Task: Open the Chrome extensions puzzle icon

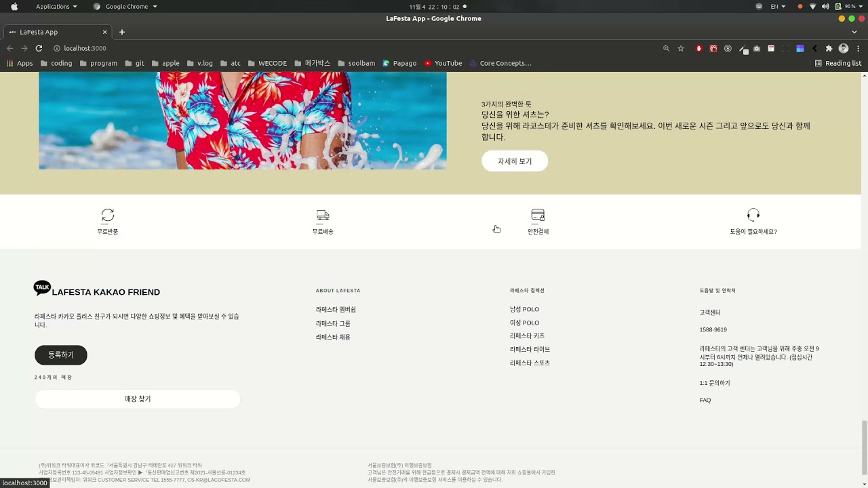Action: coord(829,49)
